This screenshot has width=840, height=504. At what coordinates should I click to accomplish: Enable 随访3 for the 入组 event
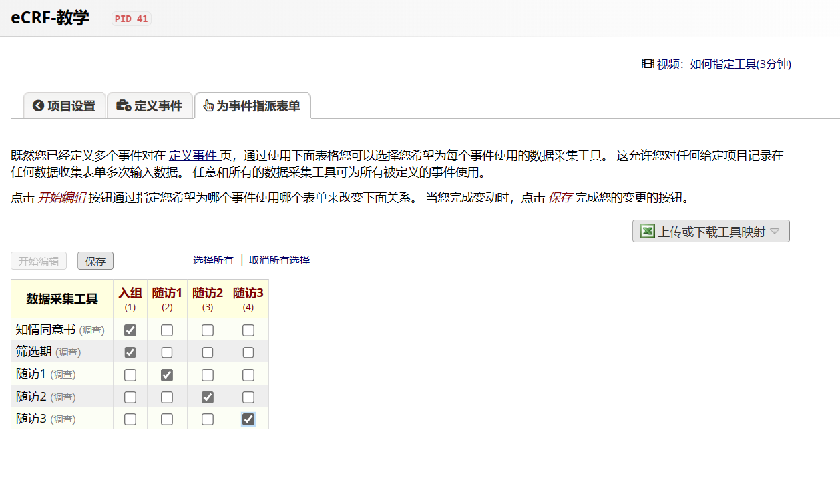click(130, 419)
